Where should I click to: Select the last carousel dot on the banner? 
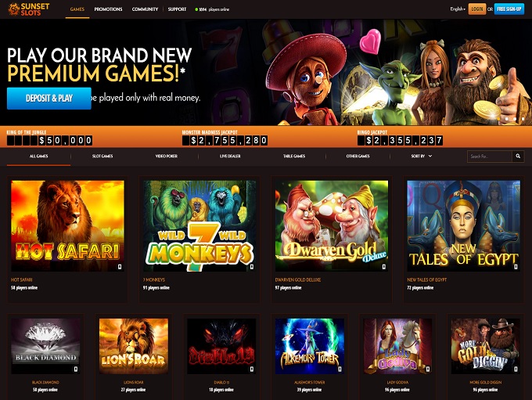point(523,119)
